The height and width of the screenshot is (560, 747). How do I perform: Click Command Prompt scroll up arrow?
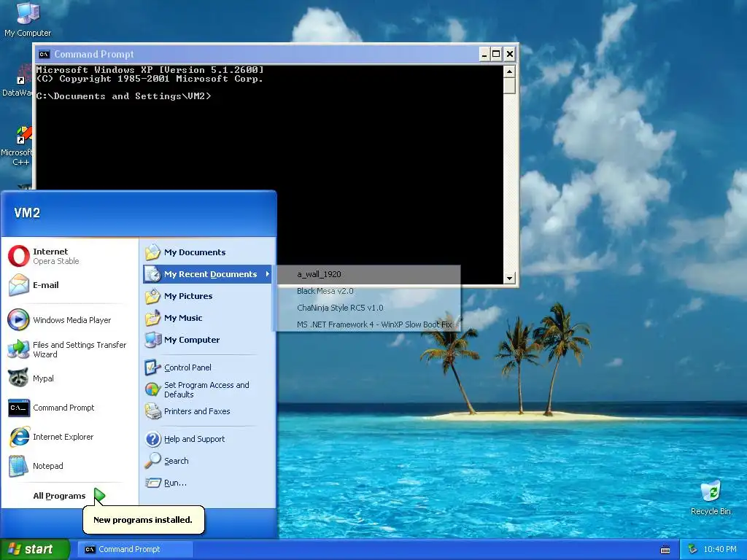tap(509, 71)
